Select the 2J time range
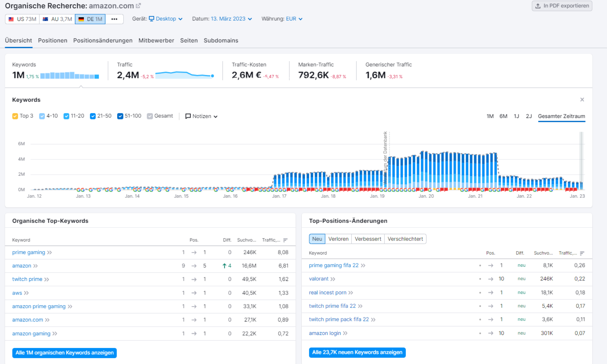607x364 pixels. [x=529, y=116]
